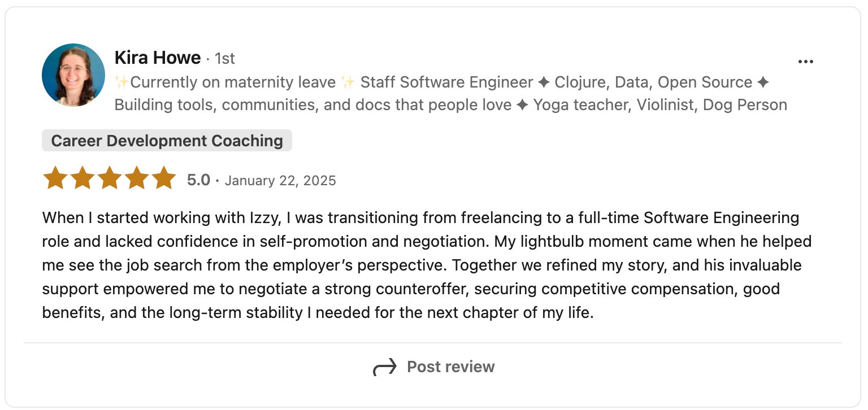Select the fifth gold rating star
Viewport: 868px width, 410px height.
[x=164, y=178]
